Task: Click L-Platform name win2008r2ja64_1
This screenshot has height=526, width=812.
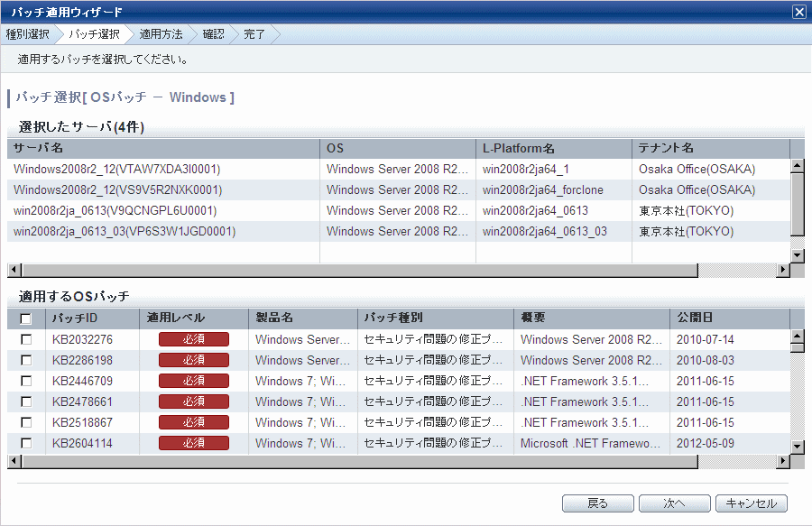Action: pos(526,170)
